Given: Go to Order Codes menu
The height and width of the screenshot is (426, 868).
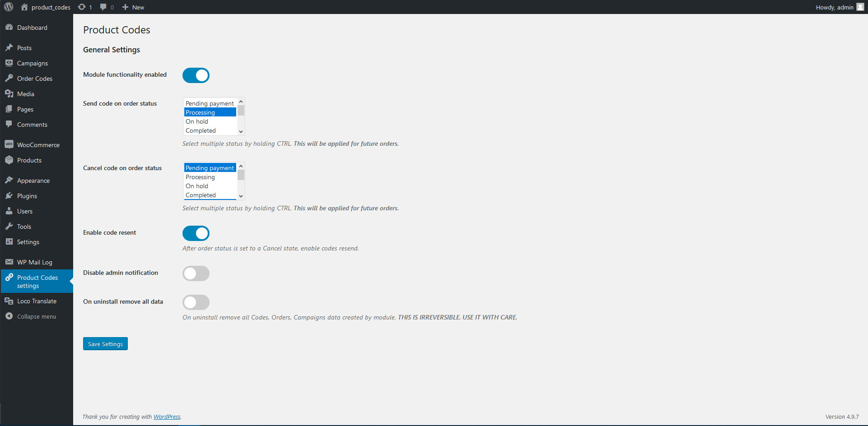Looking at the screenshot, I should coord(37,79).
